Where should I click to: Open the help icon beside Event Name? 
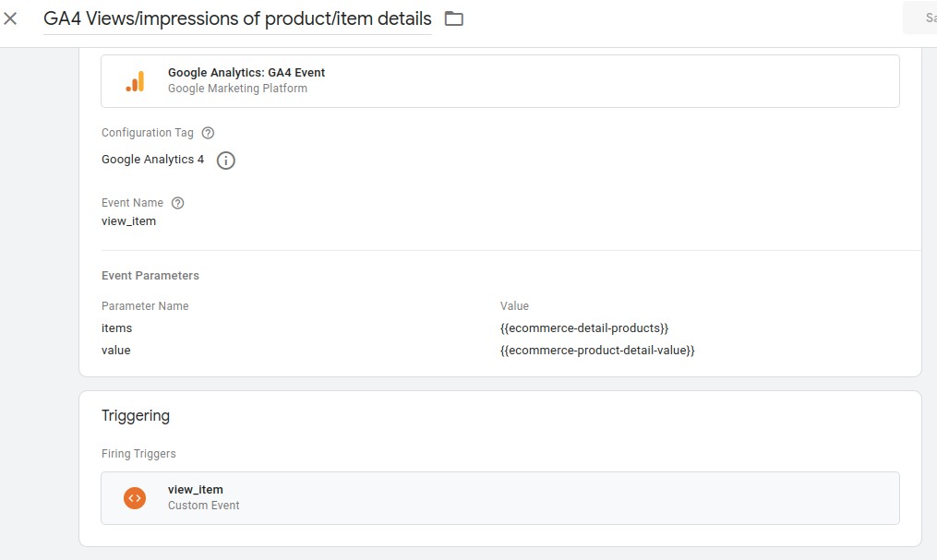tap(178, 203)
